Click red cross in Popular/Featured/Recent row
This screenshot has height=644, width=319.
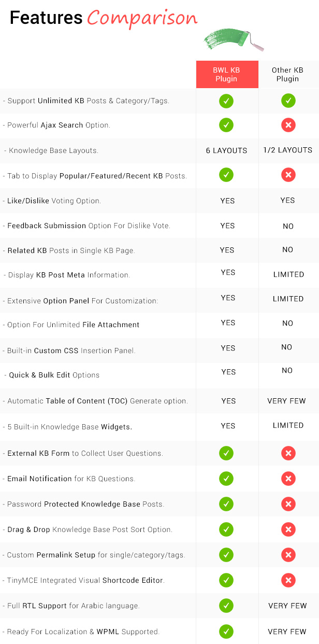coord(288,176)
